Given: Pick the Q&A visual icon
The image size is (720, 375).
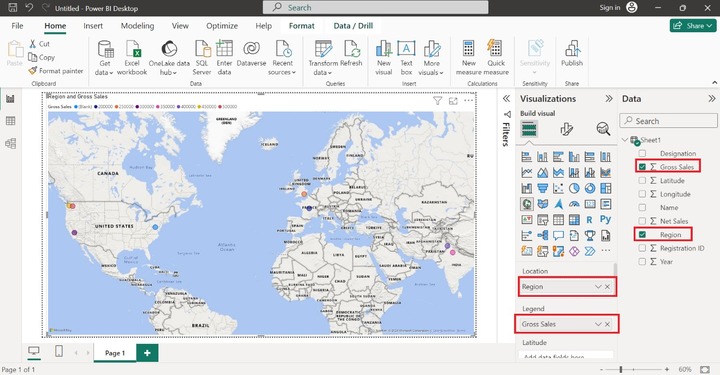Looking at the screenshot, I should click(558, 236).
